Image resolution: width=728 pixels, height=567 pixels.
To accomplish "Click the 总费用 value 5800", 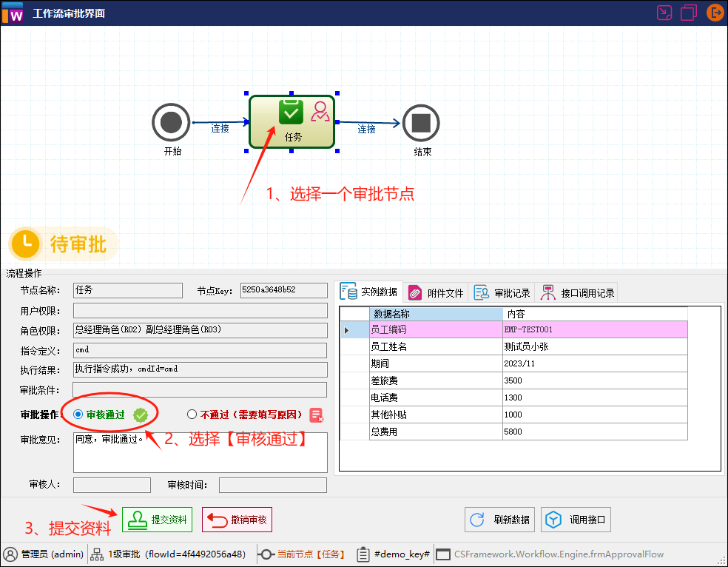I will pos(595,432).
